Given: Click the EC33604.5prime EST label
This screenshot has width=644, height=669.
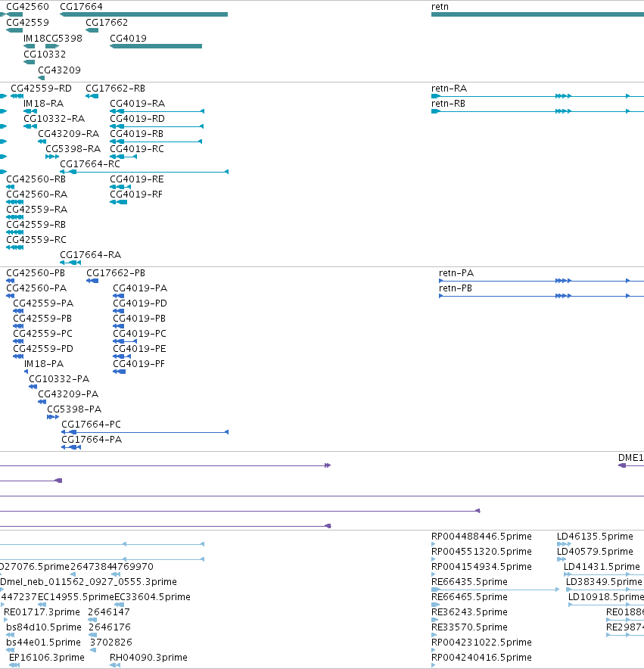Looking at the screenshot, I should [x=152, y=597].
